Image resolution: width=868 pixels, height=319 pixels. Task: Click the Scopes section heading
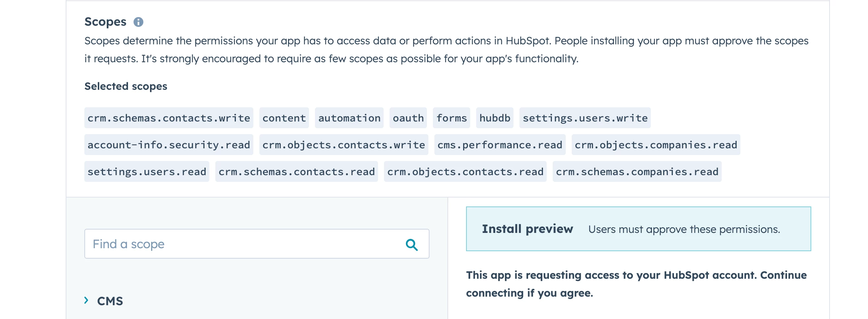pos(105,22)
